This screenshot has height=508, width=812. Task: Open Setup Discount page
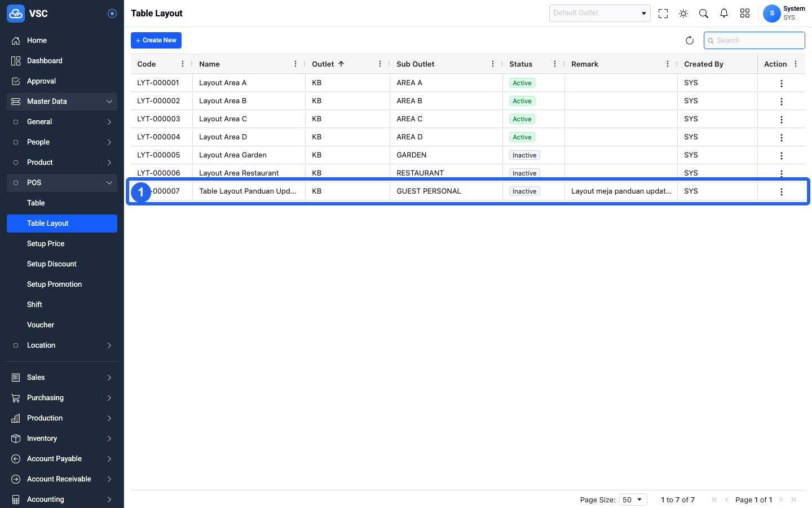pos(62,264)
